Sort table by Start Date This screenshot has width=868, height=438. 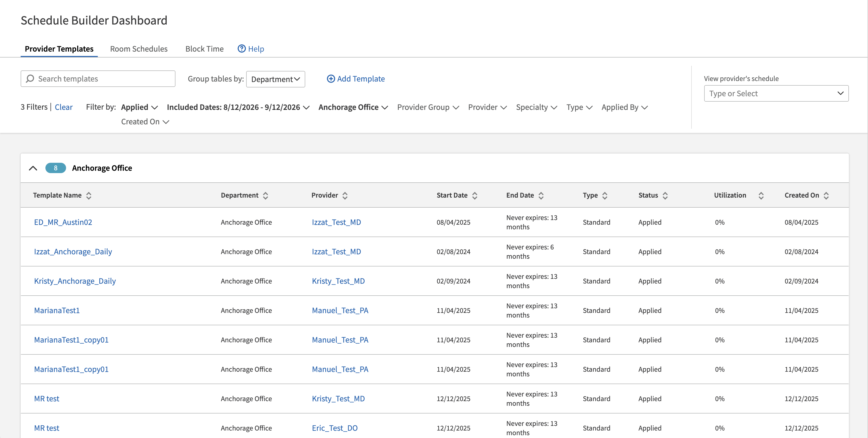tap(475, 196)
